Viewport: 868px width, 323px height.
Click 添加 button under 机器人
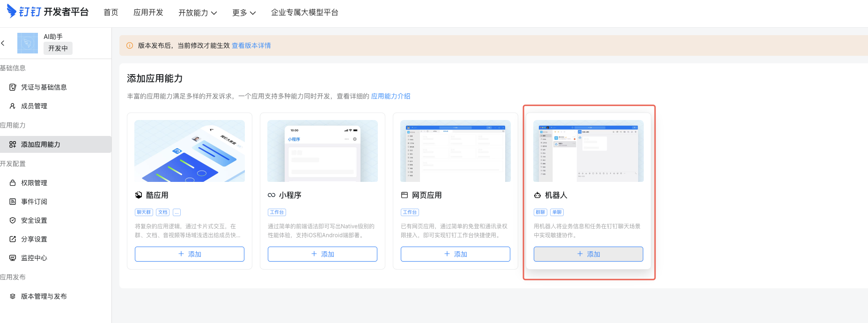[x=588, y=254]
